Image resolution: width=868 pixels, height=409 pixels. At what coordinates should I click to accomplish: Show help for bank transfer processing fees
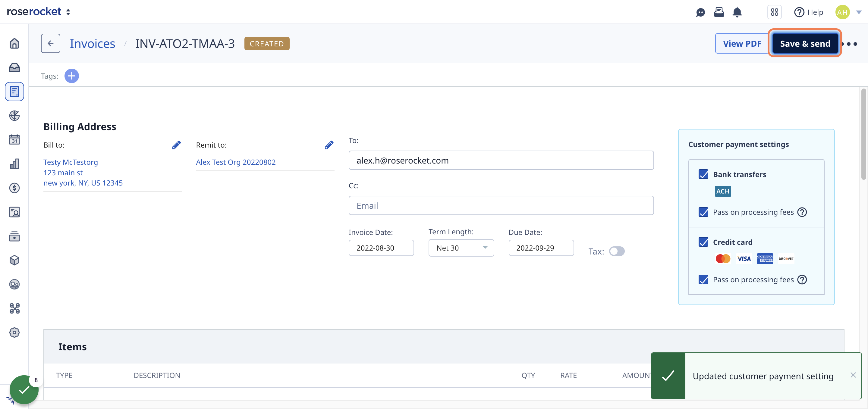(x=802, y=212)
